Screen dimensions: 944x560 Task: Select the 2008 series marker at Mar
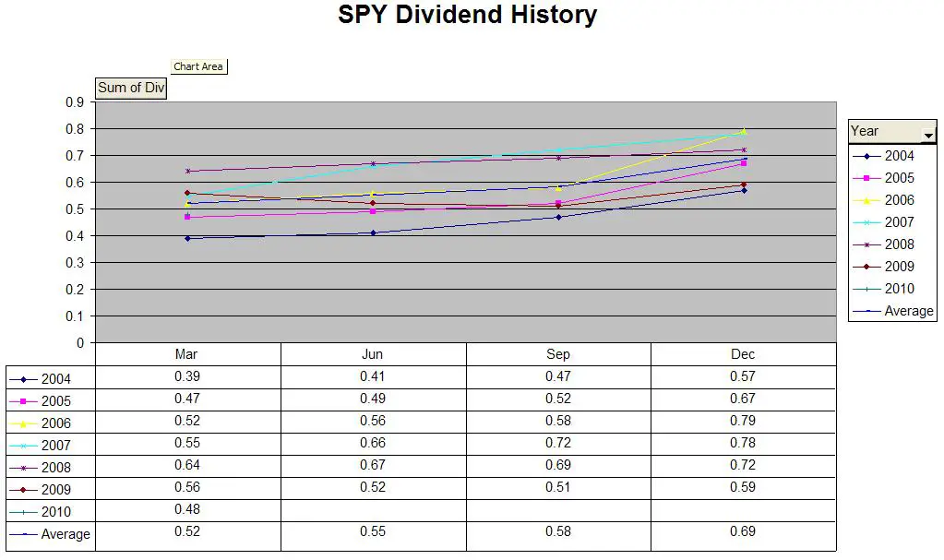188,172
